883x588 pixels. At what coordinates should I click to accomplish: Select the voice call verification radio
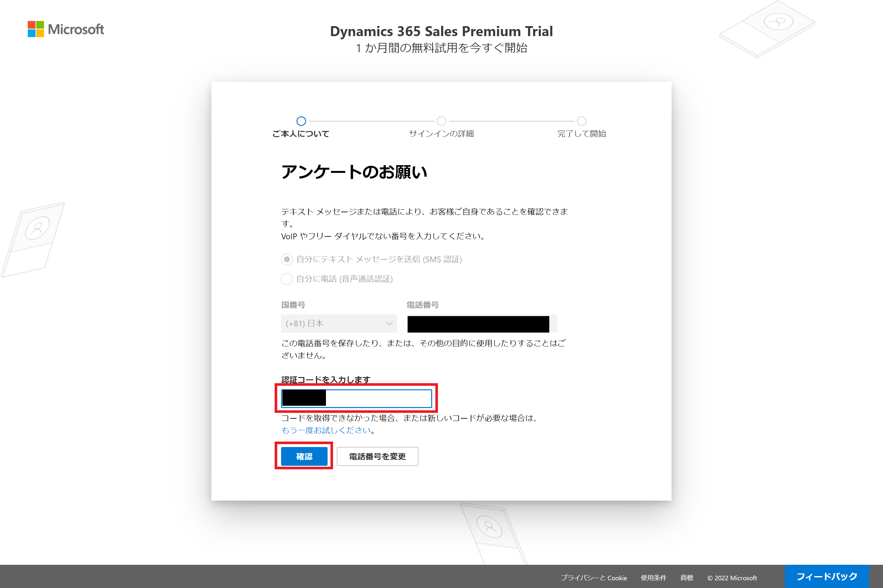(287, 279)
